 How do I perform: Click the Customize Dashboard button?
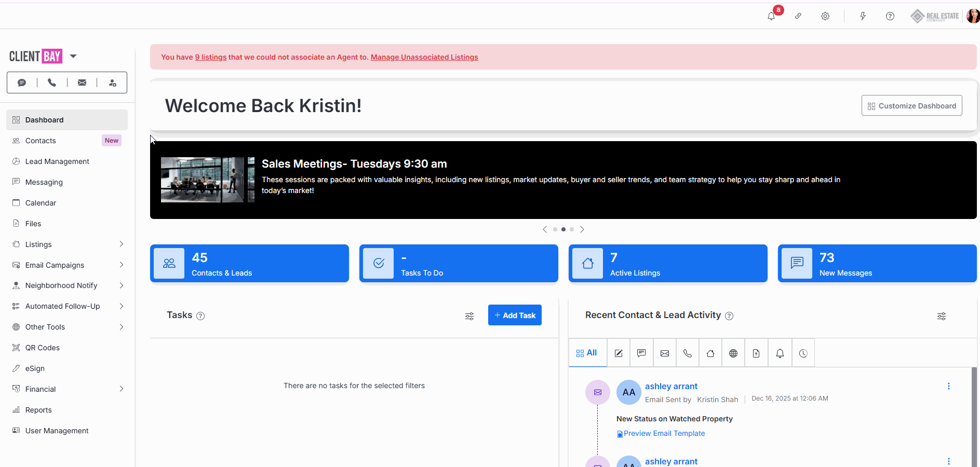click(x=911, y=106)
